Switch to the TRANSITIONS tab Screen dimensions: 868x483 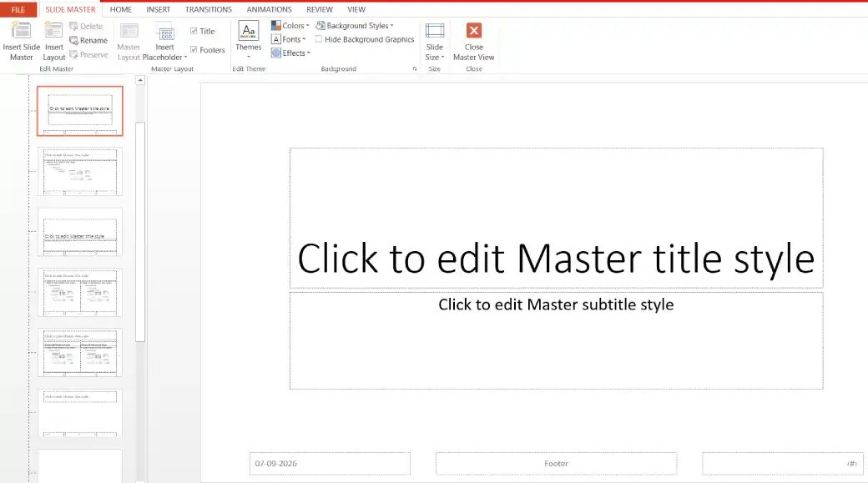click(208, 9)
